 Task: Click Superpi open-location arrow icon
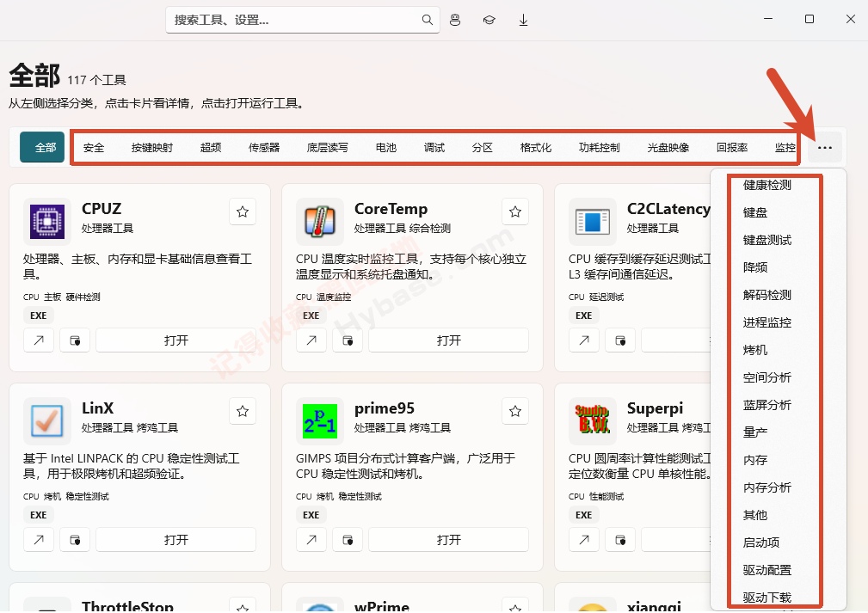coord(584,540)
